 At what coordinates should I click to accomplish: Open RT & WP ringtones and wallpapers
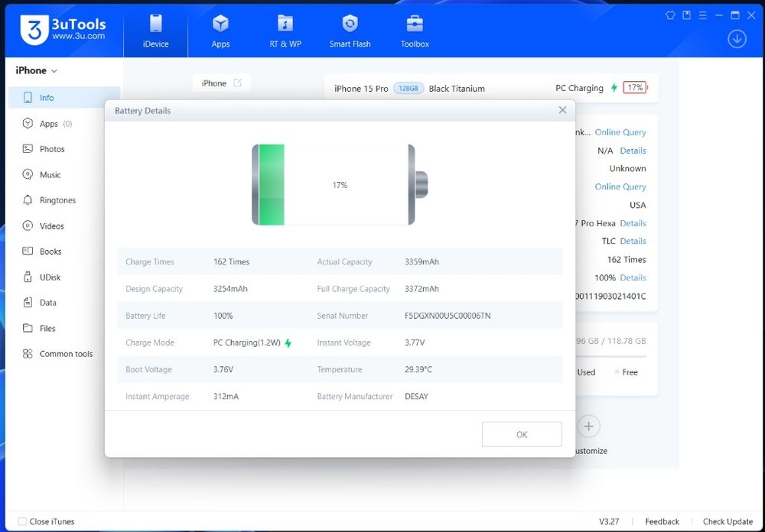click(285, 31)
